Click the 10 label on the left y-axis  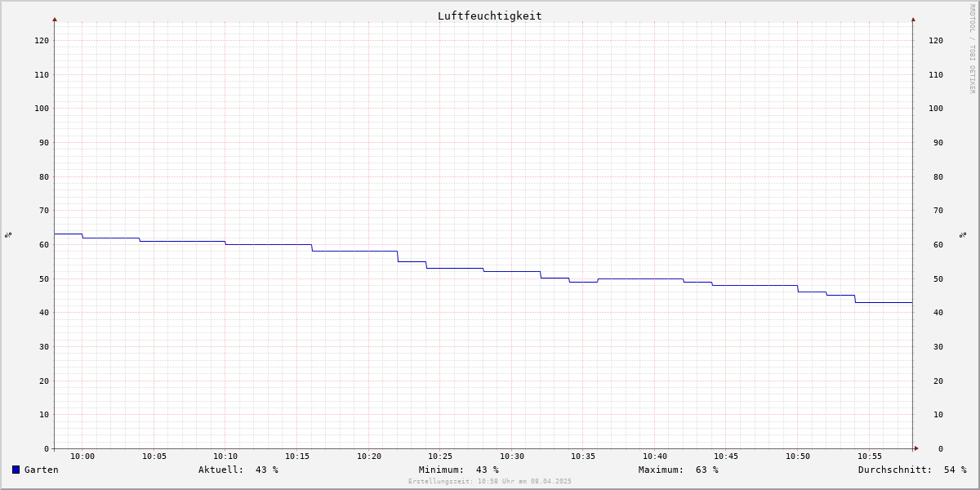pyautogui.click(x=44, y=414)
